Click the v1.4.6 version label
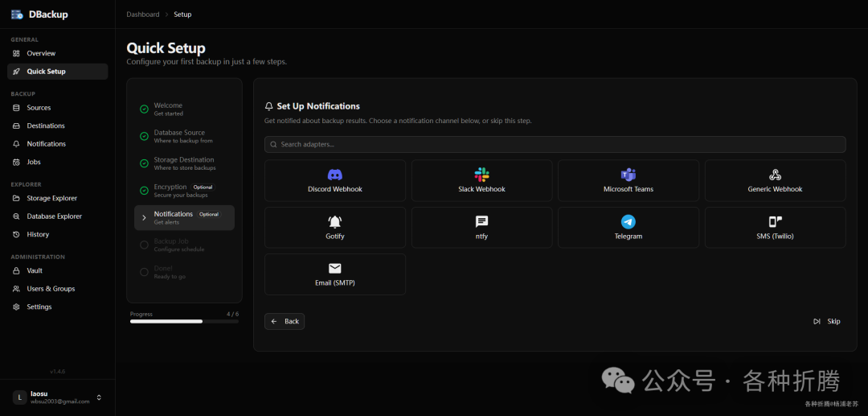The height and width of the screenshot is (416, 868). (x=58, y=371)
